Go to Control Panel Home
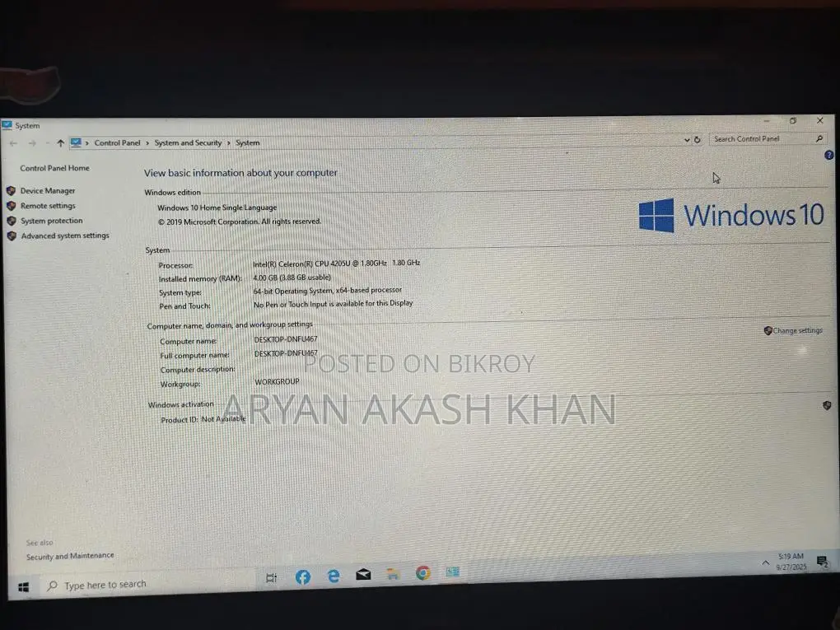The height and width of the screenshot is (630, 840). click(54, 168)
